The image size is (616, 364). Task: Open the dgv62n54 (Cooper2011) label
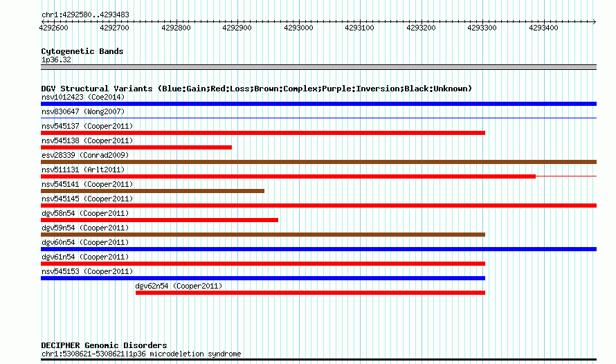tap(179, 286)
